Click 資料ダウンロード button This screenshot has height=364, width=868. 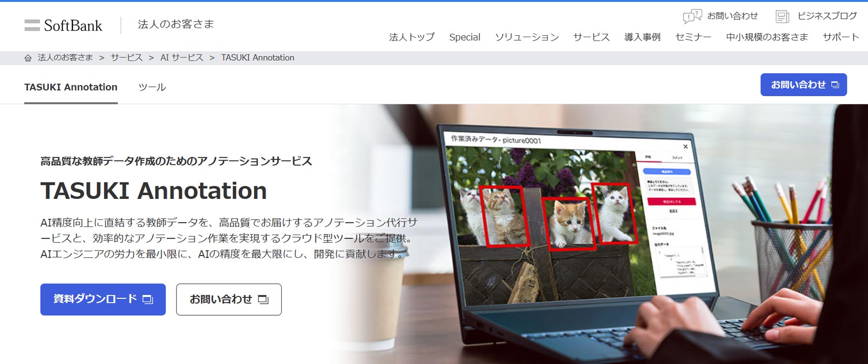coord(103,299)
